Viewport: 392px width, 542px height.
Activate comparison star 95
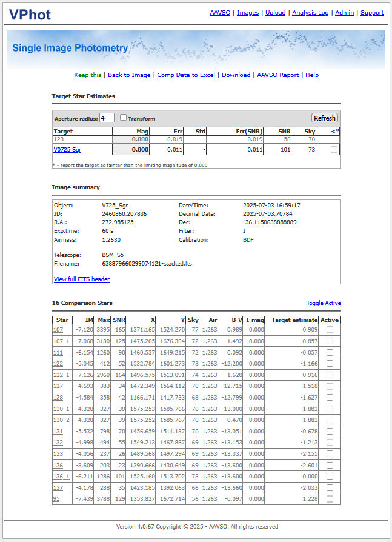pos(330,499)
